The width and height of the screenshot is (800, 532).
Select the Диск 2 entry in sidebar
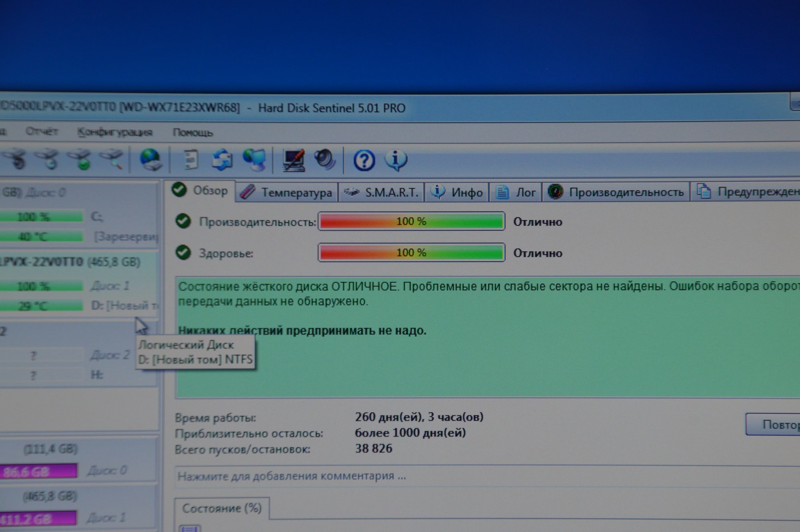pos(110,355)
